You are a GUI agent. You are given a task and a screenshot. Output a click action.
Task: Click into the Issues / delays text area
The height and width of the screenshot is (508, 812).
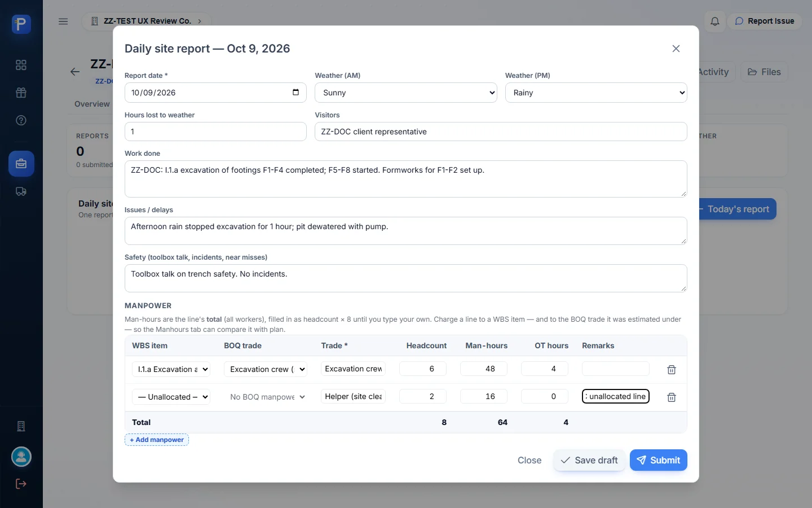406,231
